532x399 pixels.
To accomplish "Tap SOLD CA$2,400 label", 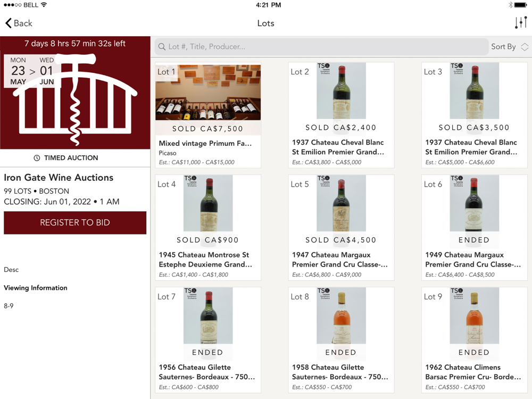I will (x=341, y=128).
